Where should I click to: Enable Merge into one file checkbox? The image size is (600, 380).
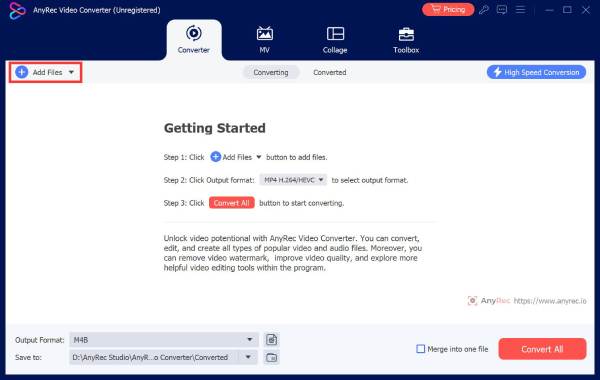pyautogui.click(x=421, y=349)
